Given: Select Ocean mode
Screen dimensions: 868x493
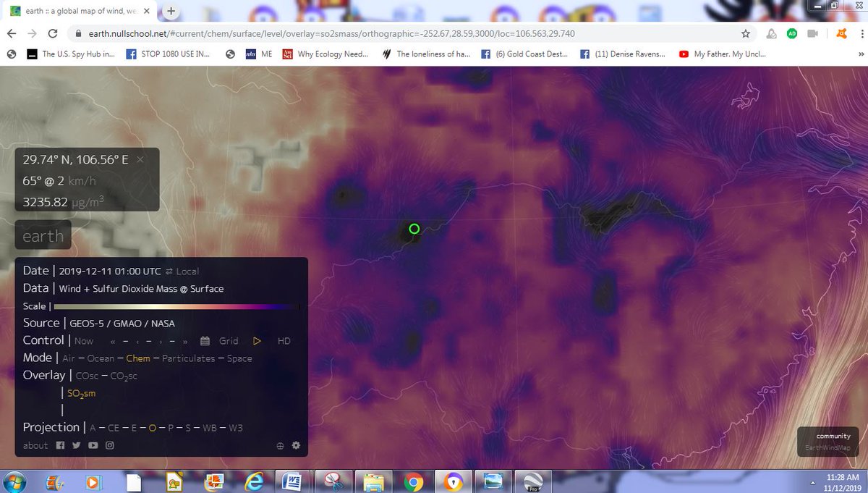Looking at the screenshot, I should 101,358.
